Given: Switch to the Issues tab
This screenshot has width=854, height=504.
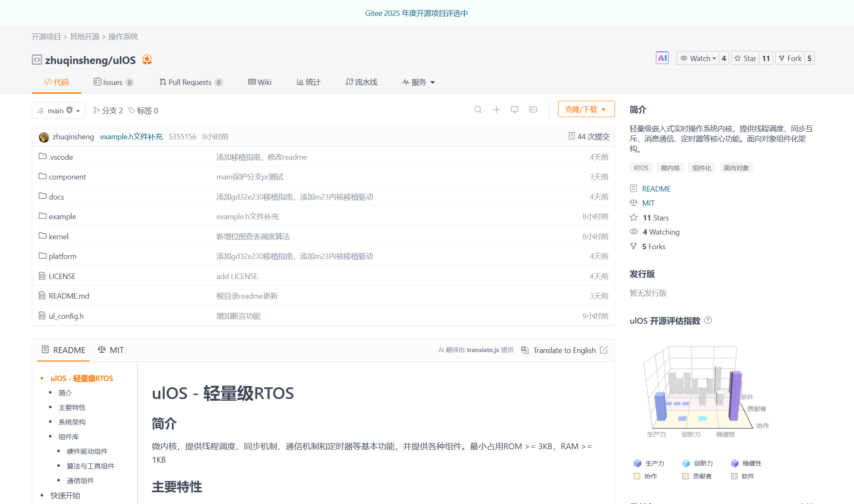Looking at the screenshot, I should (x=113, y=82).
